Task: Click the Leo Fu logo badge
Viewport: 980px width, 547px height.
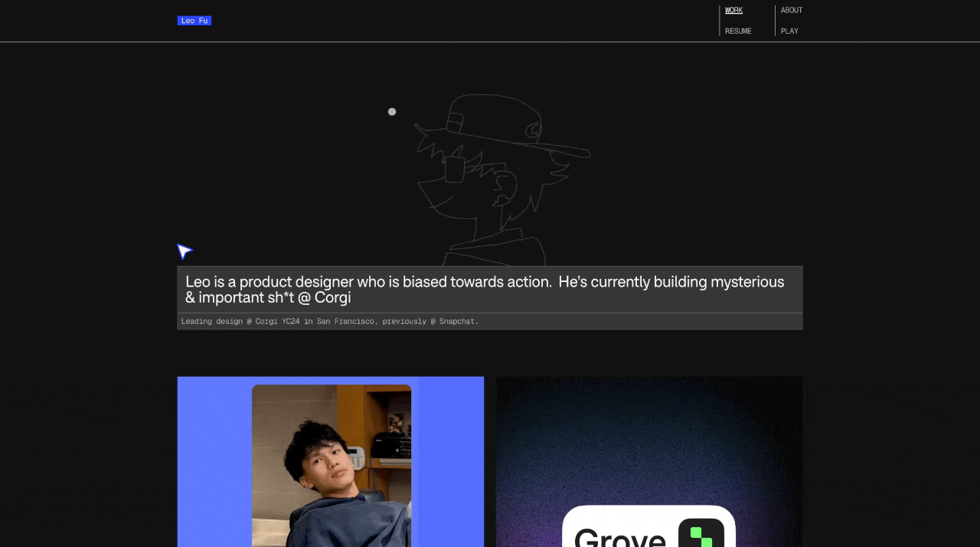Action: click(x=194, y=21)
